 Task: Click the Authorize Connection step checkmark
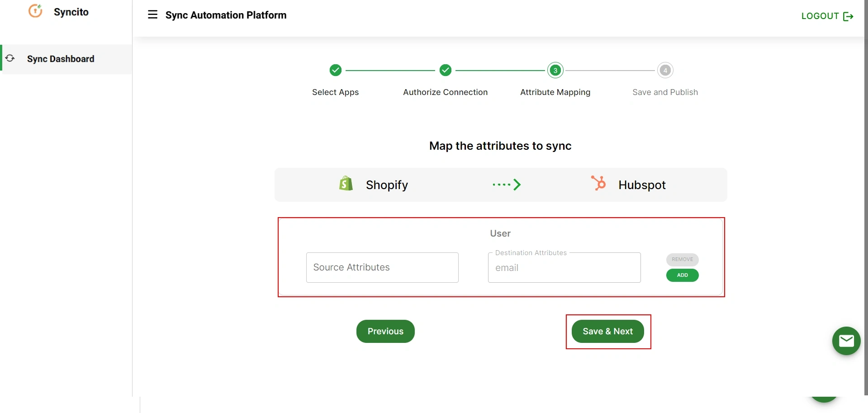point(446,70)
